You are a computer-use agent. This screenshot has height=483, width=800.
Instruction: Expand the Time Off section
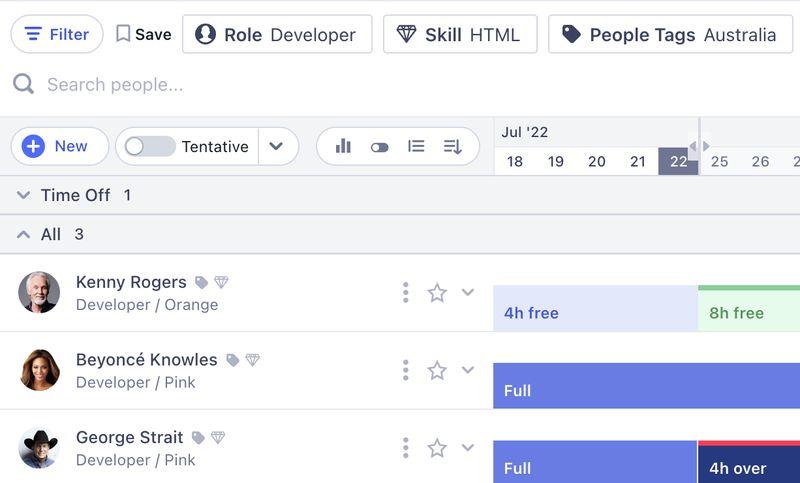24,196
